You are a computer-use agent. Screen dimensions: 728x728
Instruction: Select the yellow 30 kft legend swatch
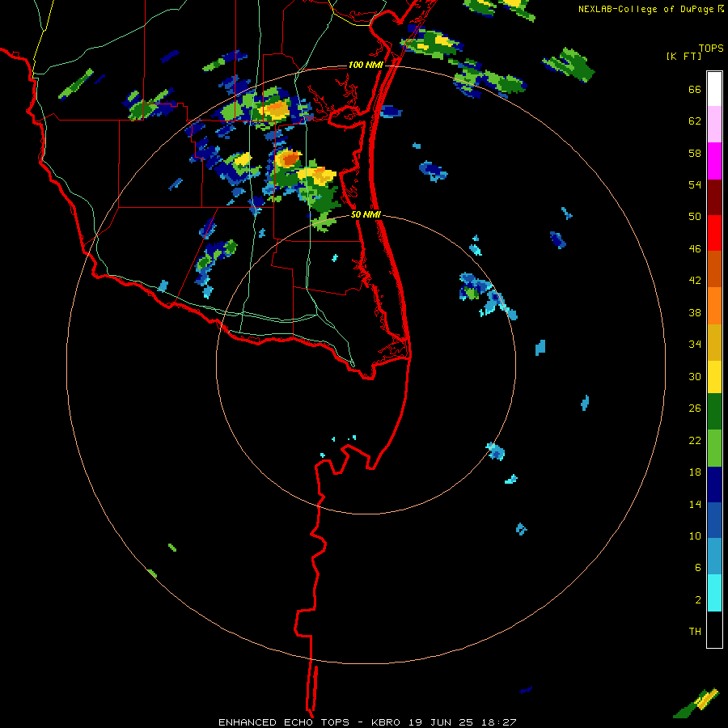pyautogui.click(x=714, y=377)
